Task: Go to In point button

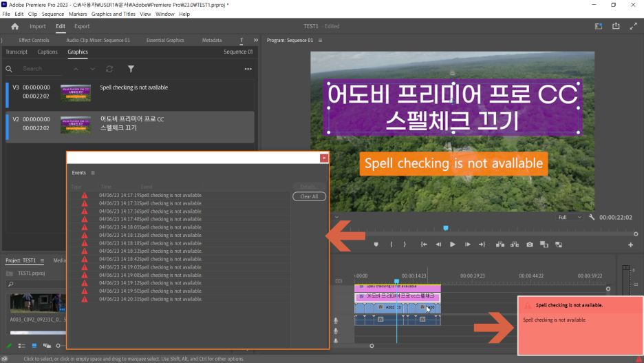Action: pyautogui.click(x=424, y=245)
